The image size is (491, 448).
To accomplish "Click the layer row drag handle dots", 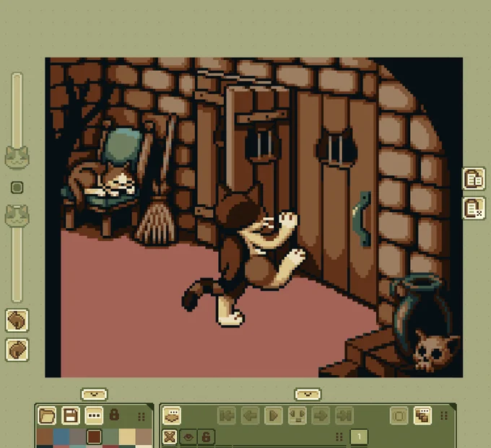I will click(339, 436).
